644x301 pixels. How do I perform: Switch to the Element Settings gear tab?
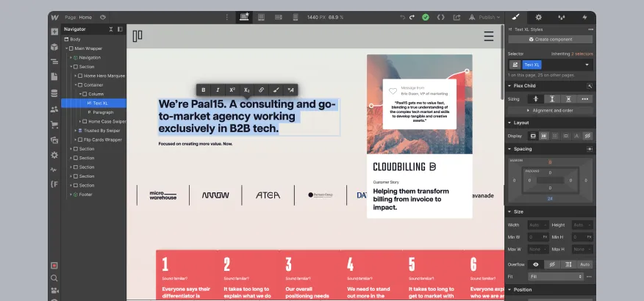[x=538, y=17]
